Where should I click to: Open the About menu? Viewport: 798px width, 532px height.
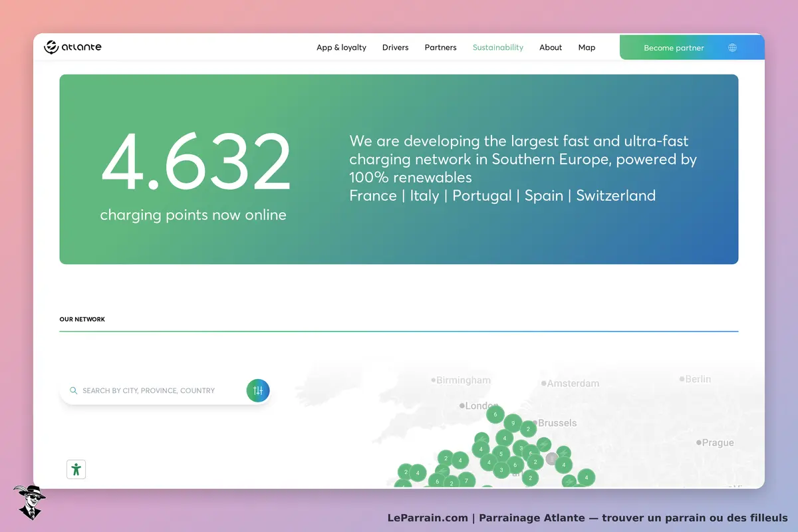[551, 48]
